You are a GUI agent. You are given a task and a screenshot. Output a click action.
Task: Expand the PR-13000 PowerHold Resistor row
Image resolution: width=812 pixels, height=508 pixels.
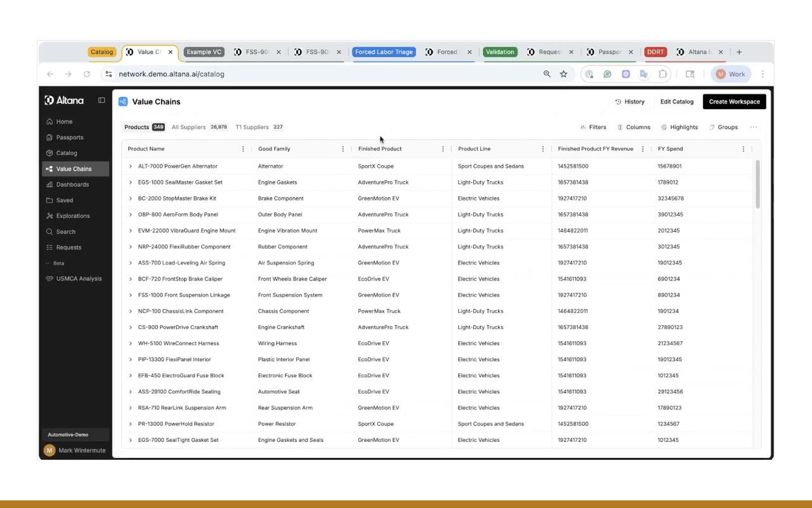click(x=131, y=424)
